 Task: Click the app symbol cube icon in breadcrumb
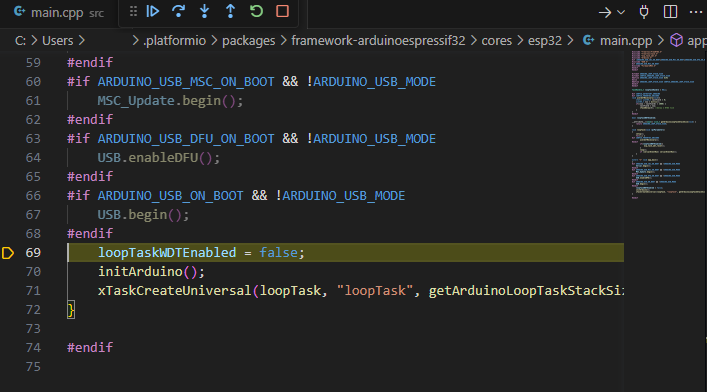pyautogui.click(x=676, y=40)
